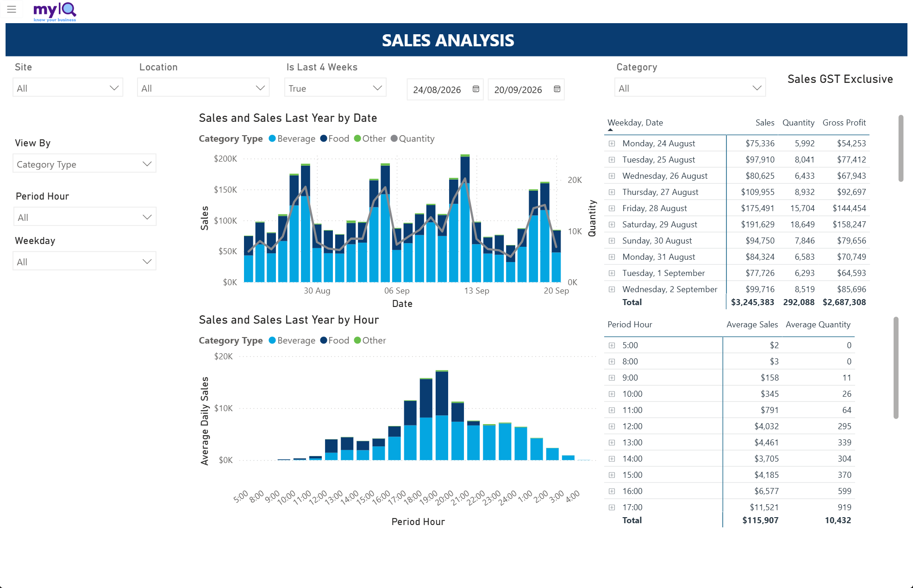Open calendar picker for start date 24/08/2026
This screenshot has height=588, width=913.
click(476, 89)
